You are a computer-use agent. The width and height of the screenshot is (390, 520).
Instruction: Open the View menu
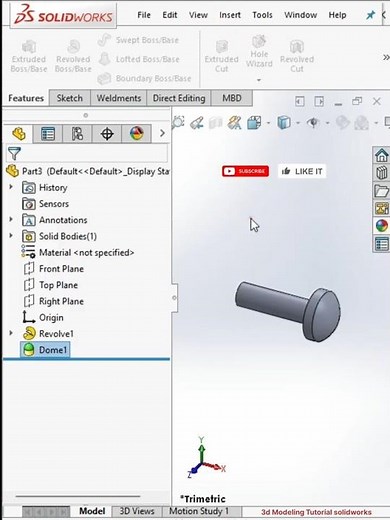click(x=198, y=15)
